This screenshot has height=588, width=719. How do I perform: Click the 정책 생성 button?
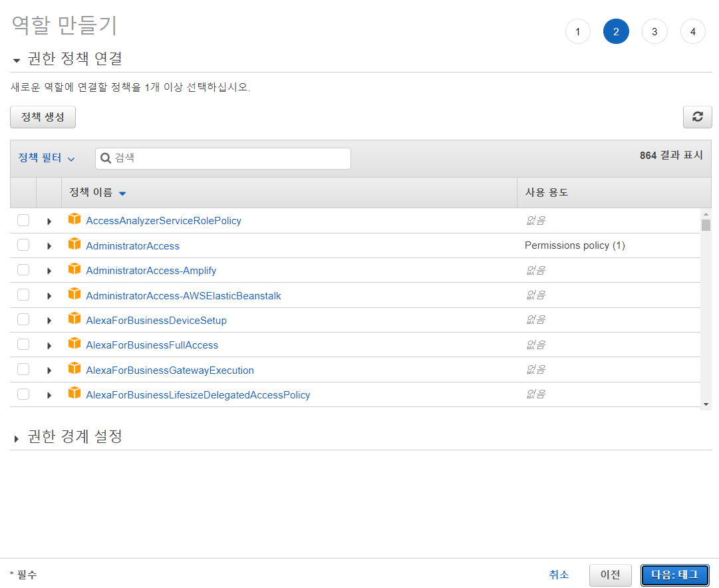pos(43,117)
